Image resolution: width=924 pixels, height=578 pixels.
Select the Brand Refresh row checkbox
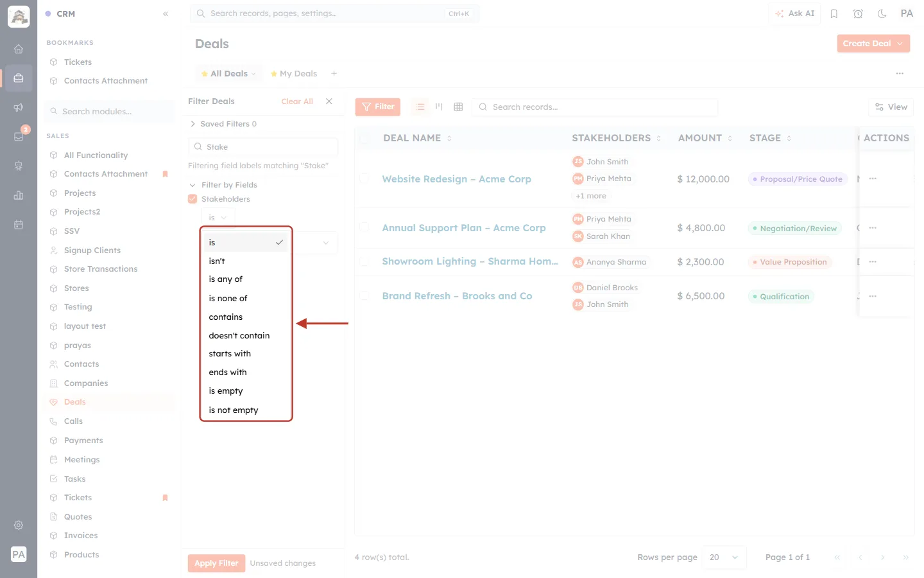[364, 296]
